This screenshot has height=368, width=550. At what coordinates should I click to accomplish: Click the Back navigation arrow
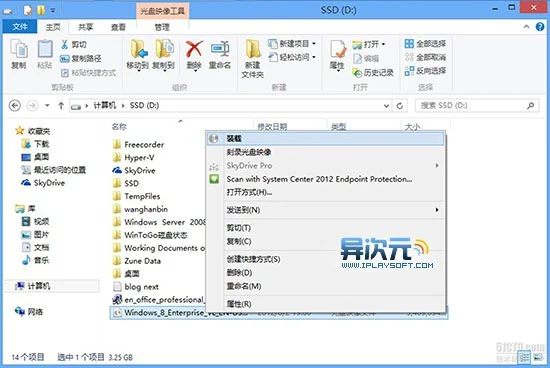click(x=15, y=106)
